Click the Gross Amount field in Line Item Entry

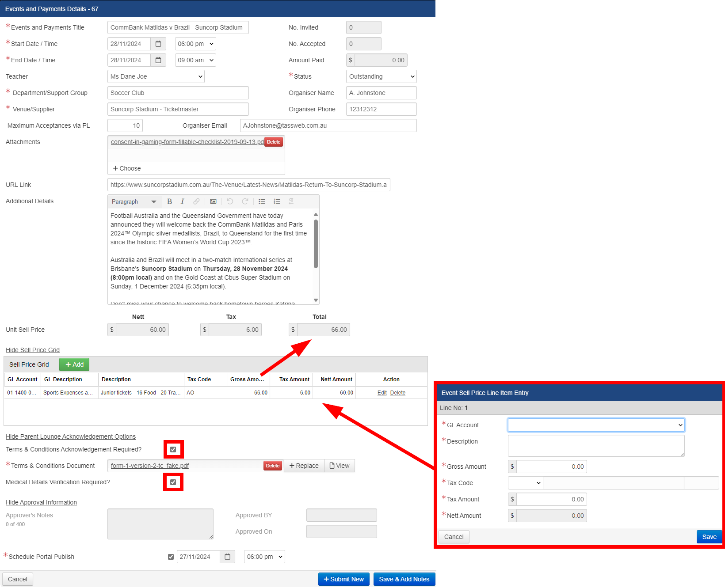tap(552, 467)
